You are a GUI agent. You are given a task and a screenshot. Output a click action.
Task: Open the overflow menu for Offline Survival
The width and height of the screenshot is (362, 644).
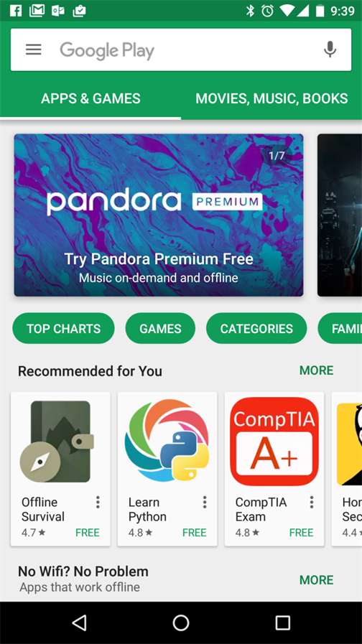pos(98,502)
